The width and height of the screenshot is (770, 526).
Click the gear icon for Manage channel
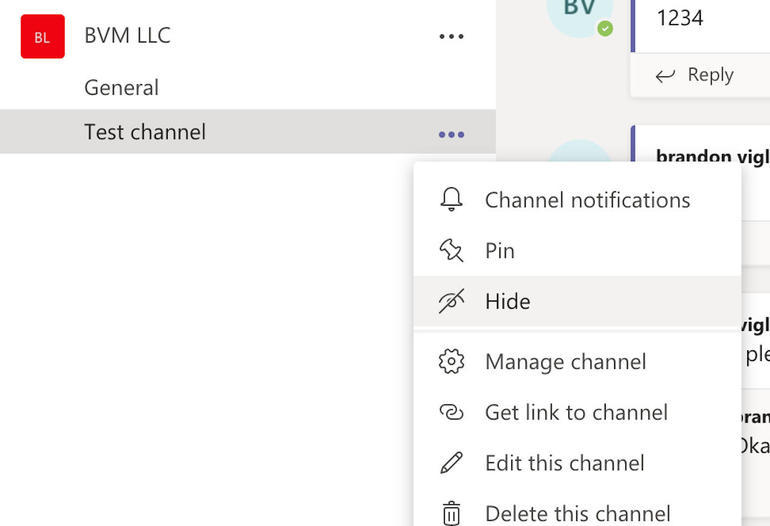[452, 361]
